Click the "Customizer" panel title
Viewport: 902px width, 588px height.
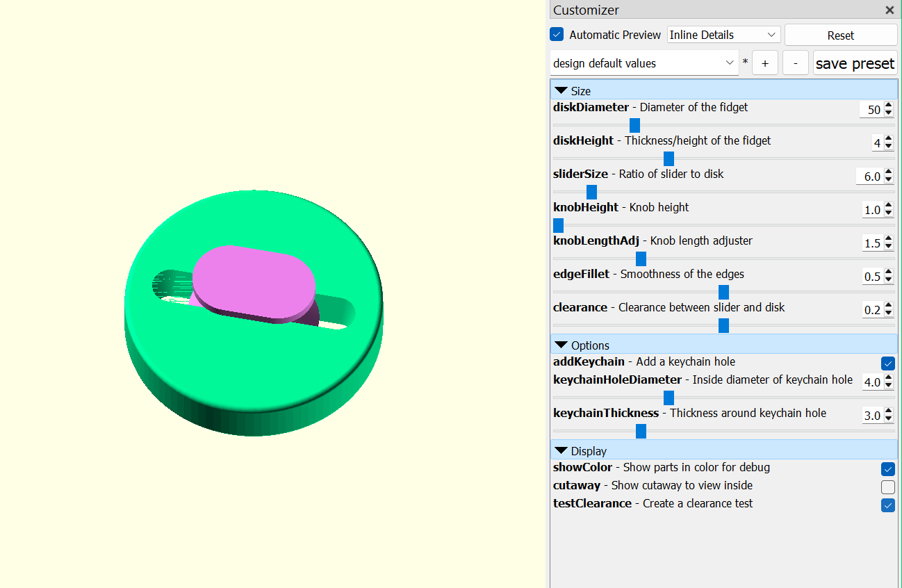coord(586,10)
